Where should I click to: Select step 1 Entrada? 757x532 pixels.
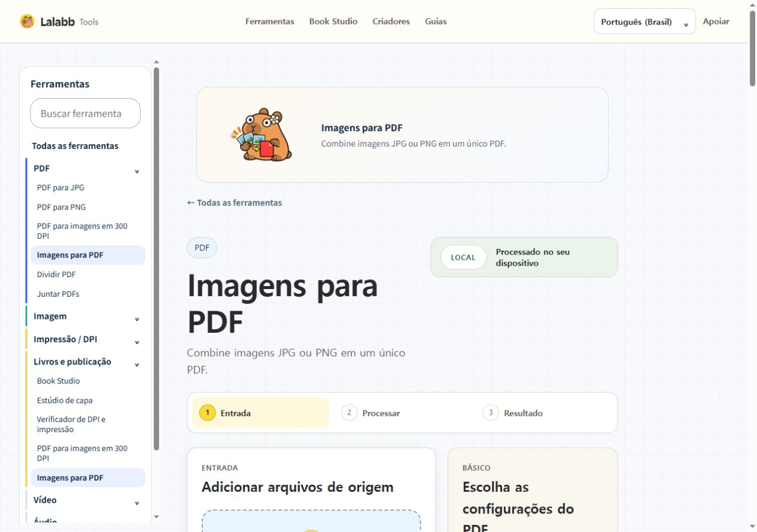tap(261, 413)
